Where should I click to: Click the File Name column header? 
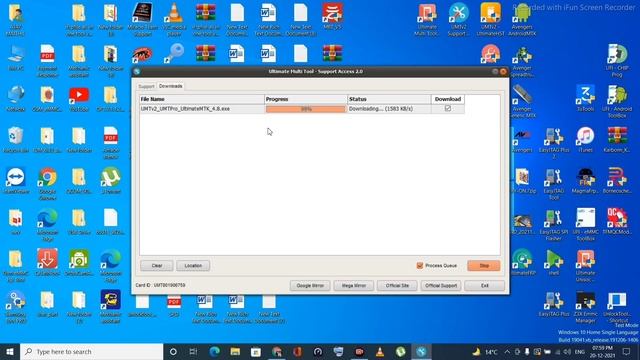202,99
